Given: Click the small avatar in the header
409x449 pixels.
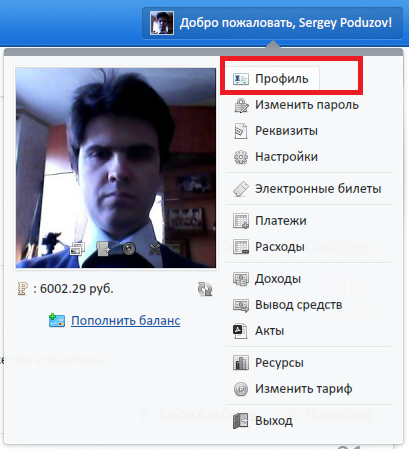Looking at the screenshot, I should tap(162, 23).
